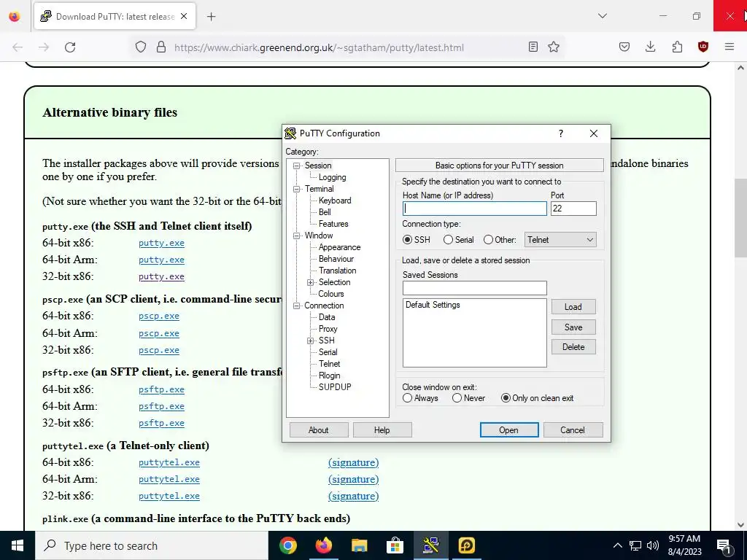Image resolution: width=747 pixels, height=560 pixels.
Task: Click the question mark help icon in PuTTY title bar
Action: (x=561, y=133)
